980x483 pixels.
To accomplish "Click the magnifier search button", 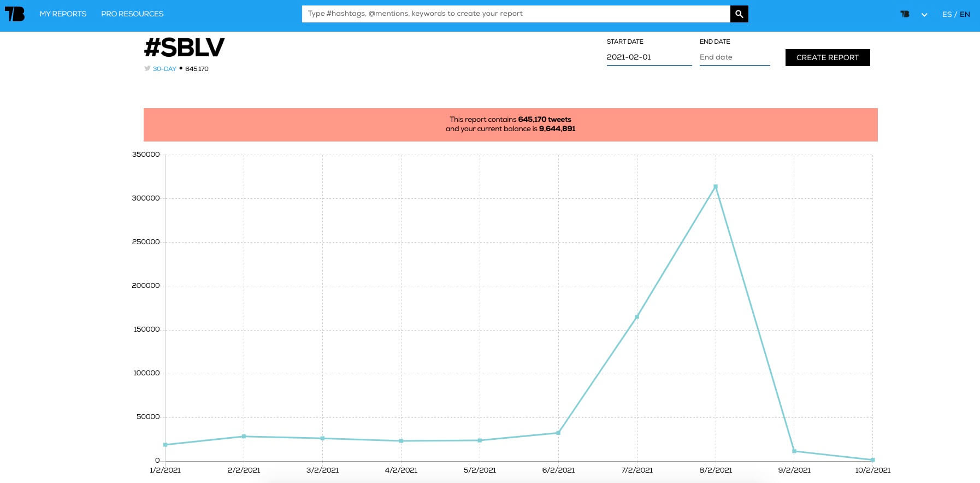I will [x=739, y=14].
